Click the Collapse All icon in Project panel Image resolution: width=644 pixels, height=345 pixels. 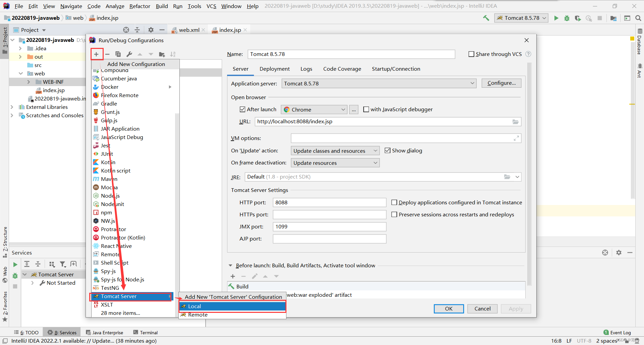pos(137,30)
